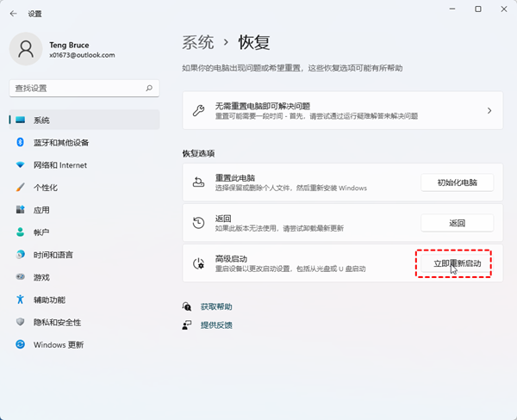The width and height of the screenshot is (517, 420).
Task: Click the 返回 history clock icon
Action: 198,223
